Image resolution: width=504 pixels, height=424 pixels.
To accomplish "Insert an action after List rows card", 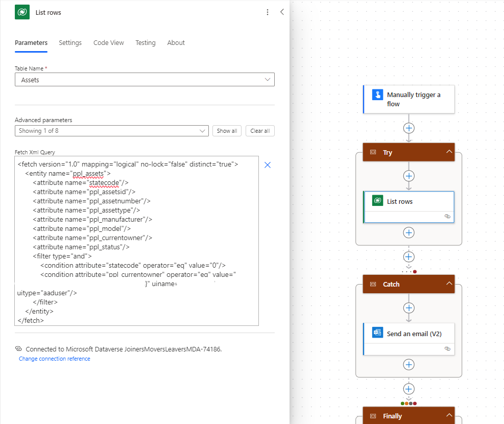I will pyautogui.click(x=409, y=233).
